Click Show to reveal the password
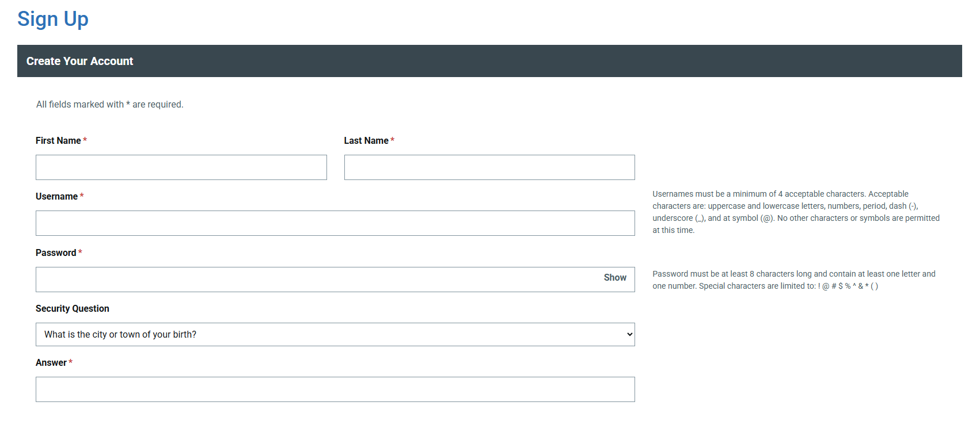Viewport: 980px width, 440px height. pyautogui.click(x=614, y=277)
